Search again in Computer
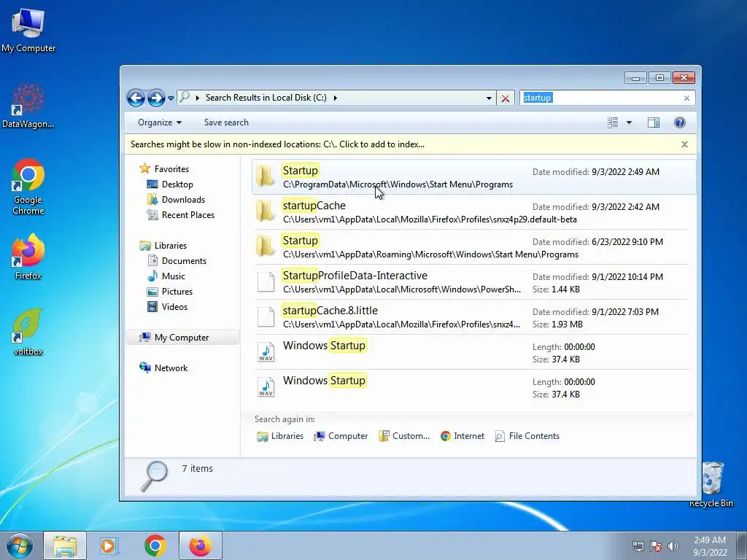747x560 pixels. click(x=341, y=436)
